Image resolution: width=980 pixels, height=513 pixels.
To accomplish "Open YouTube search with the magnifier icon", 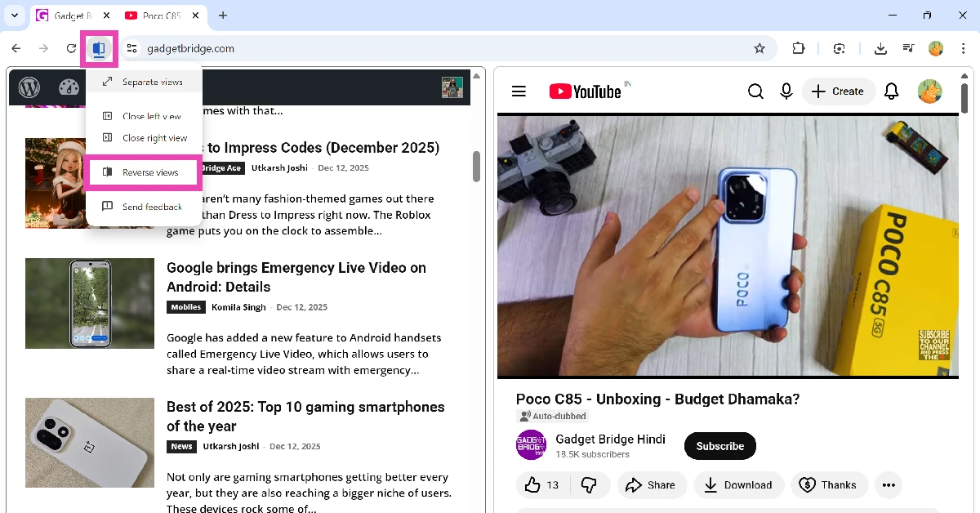I will [755, 91].
